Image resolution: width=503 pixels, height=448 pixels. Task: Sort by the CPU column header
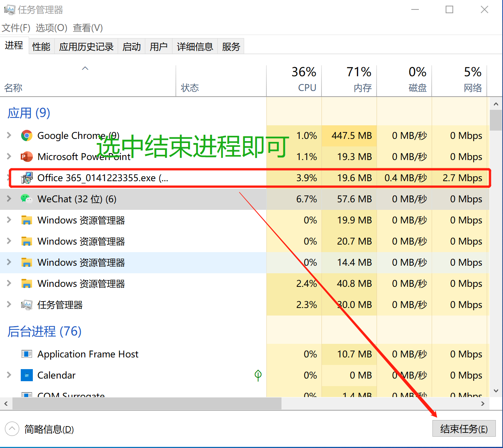[x=294, y=81]
